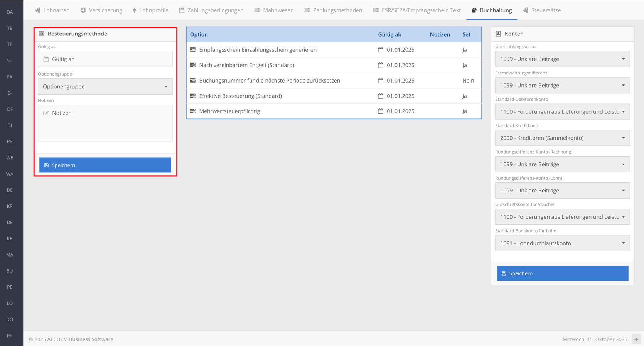Image resolution: width=644 pixels, height=346 pixels.
Task: Click the Besteuerungsmethode panel header icon
Action: (x=42, y=34)
